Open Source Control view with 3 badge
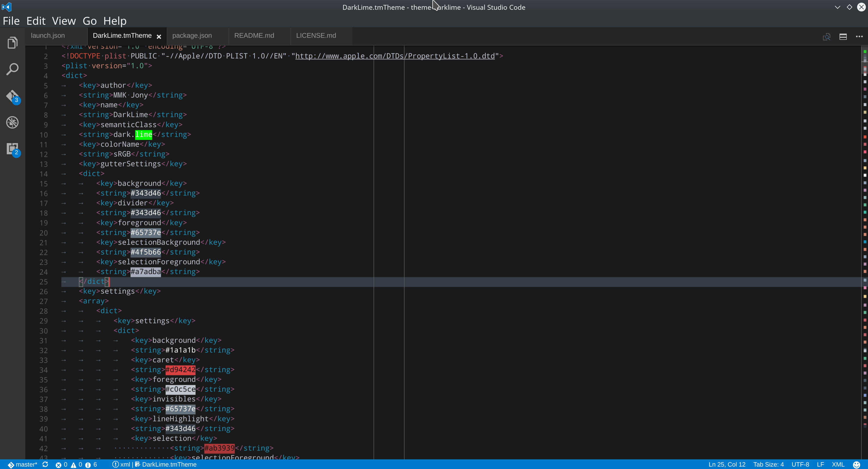 [x=12, y=96]
